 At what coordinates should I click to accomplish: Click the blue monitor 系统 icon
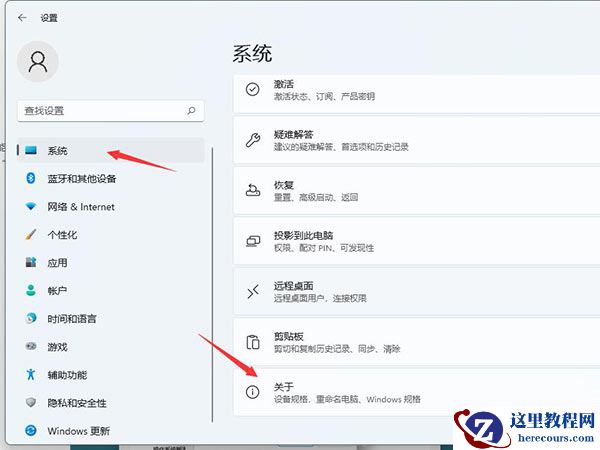tap(31, 150)
